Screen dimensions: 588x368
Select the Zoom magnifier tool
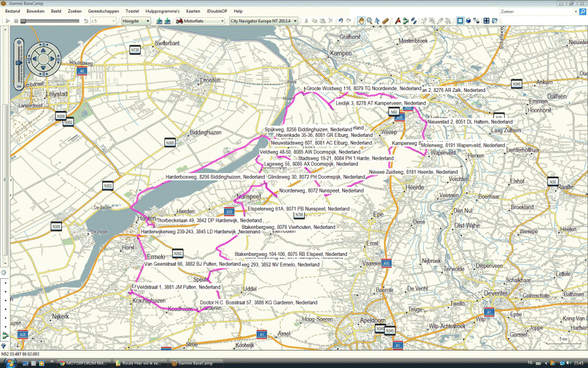[369, 21]
